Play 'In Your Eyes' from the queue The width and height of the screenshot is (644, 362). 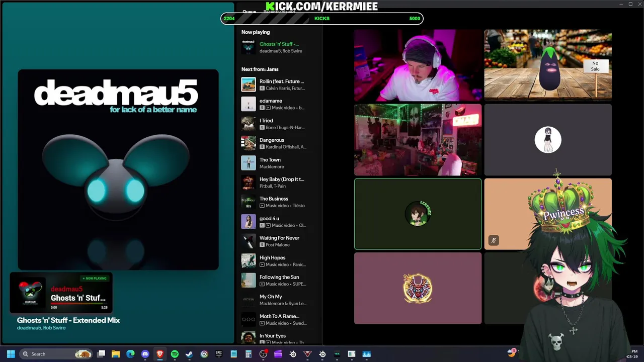tap(279, 338)
